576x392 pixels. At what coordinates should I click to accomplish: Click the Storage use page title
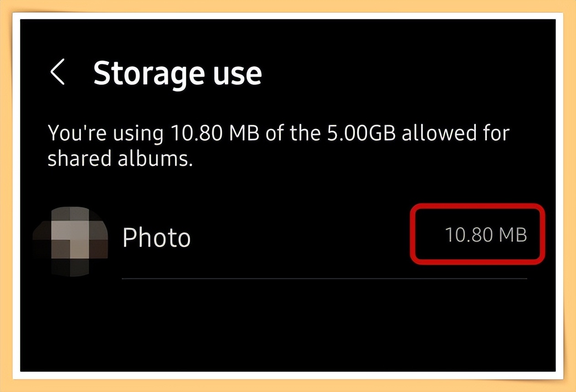point(177,72)
